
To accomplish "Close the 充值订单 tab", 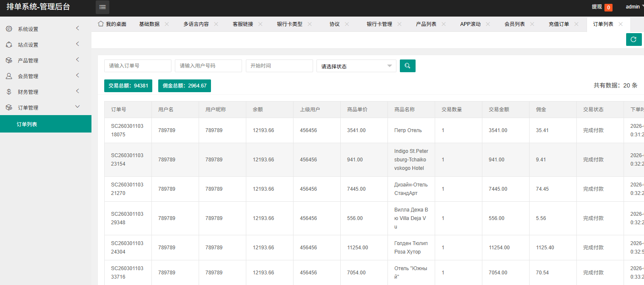I will click(576, 24).
